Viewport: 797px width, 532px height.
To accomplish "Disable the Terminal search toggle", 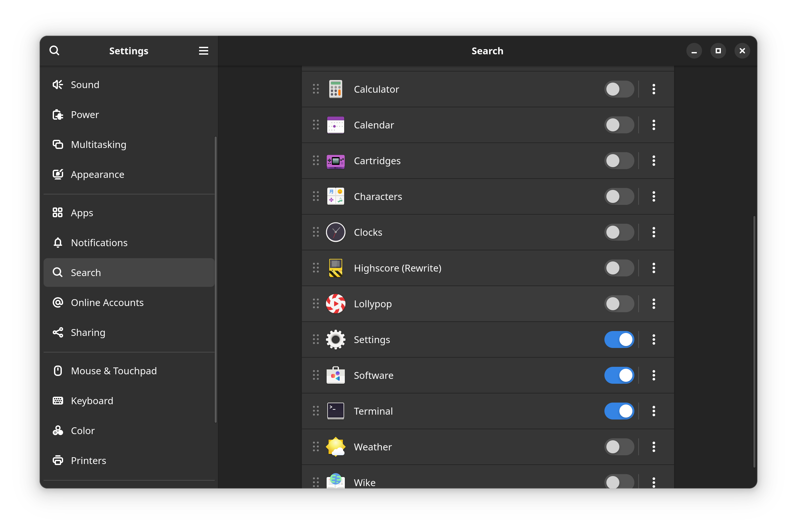I will [x=619, y=411].
